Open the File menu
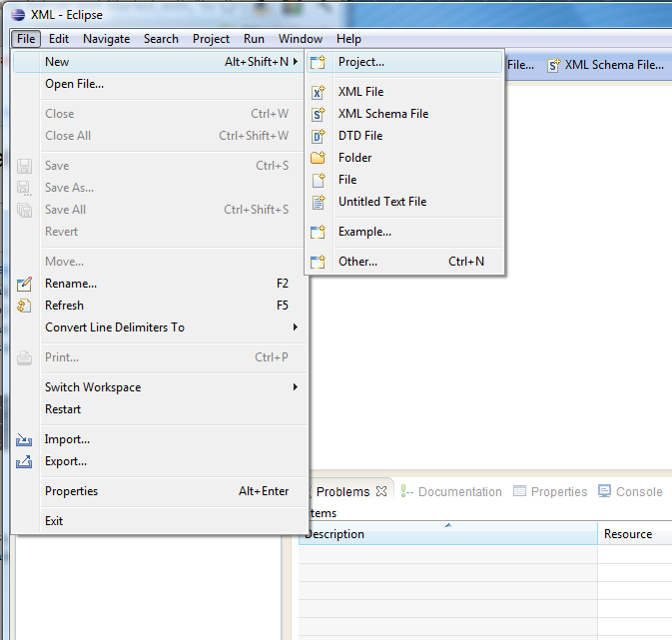 tap(26, 39)
